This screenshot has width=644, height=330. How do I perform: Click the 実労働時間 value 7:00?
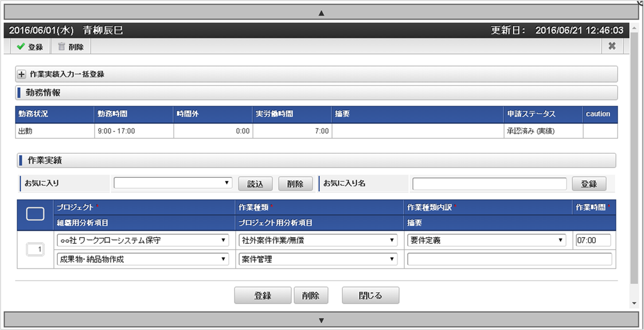292,131
